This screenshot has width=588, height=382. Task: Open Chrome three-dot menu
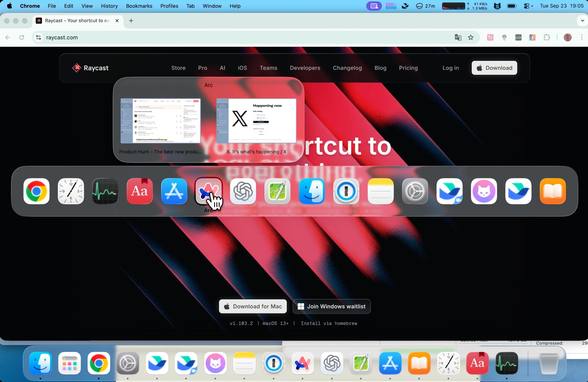[581, 37]
